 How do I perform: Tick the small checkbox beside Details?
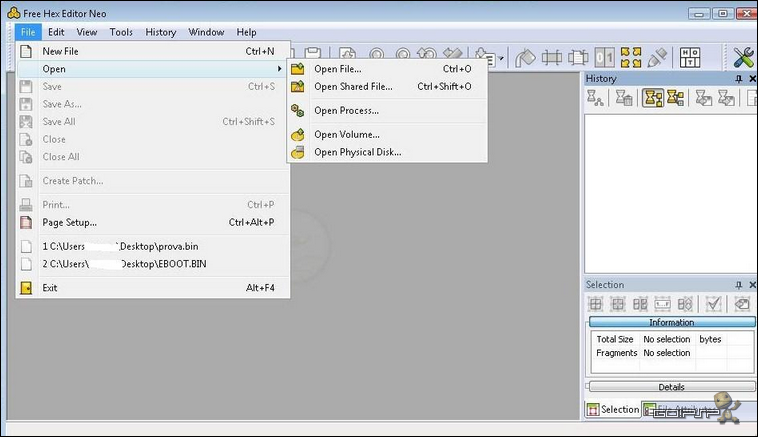[x=587, y=386]
